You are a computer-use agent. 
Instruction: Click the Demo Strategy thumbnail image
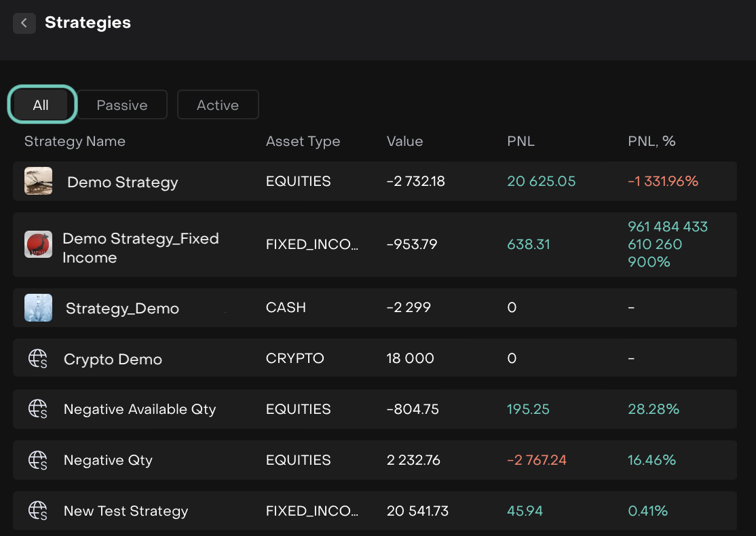pos(38,181)
